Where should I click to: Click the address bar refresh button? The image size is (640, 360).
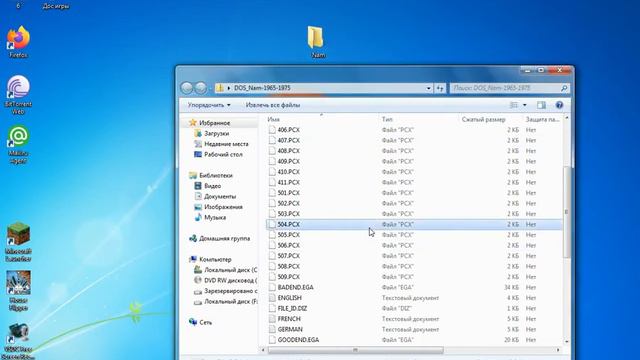click(440, 88)
